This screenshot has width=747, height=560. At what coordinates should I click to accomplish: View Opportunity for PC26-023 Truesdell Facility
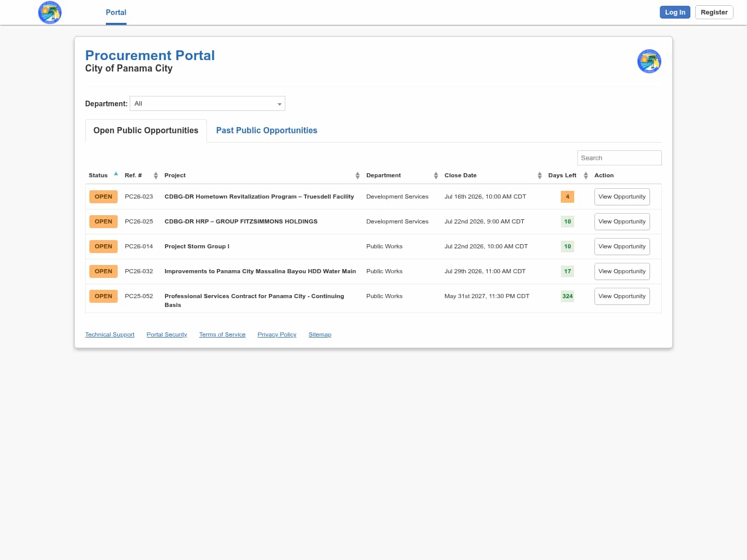click(x=622, y=197)
